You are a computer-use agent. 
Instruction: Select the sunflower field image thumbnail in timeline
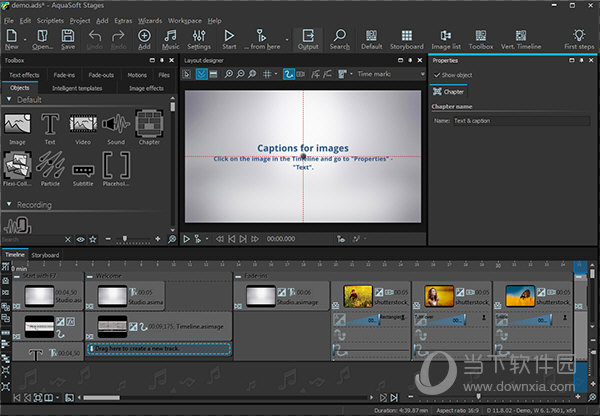point(358,296)
